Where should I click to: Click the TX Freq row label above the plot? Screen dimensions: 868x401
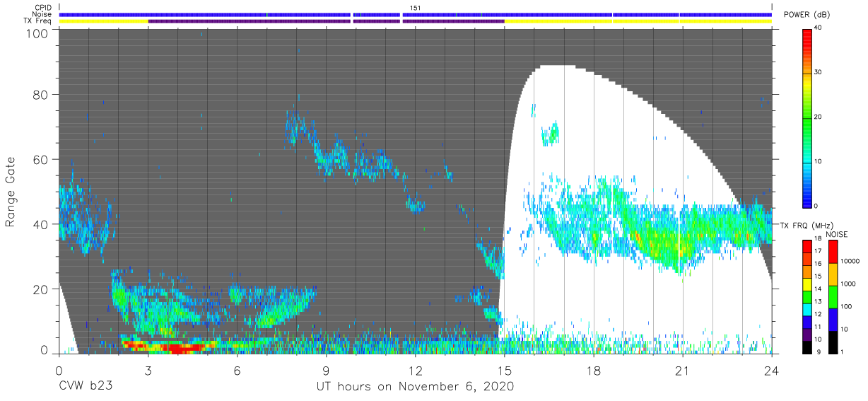(38, 21)
